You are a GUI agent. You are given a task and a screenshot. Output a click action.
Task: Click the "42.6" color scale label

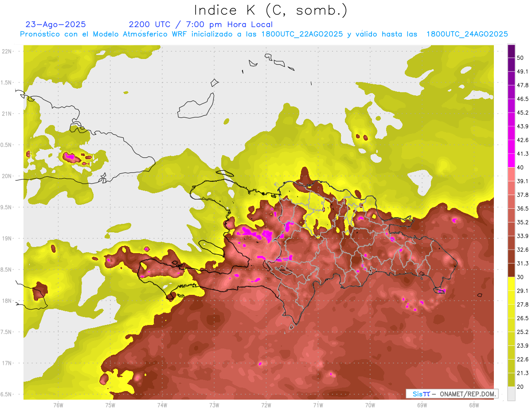click(523, 140)
